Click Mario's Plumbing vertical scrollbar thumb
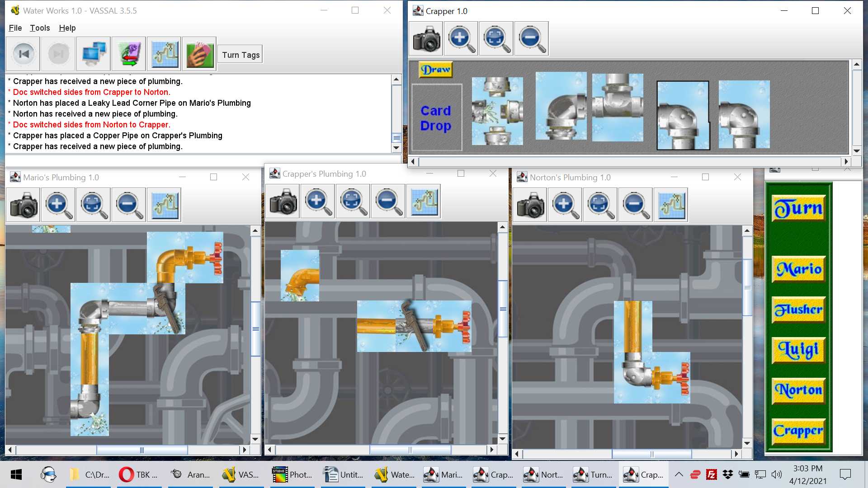 [x=255, y=329]
